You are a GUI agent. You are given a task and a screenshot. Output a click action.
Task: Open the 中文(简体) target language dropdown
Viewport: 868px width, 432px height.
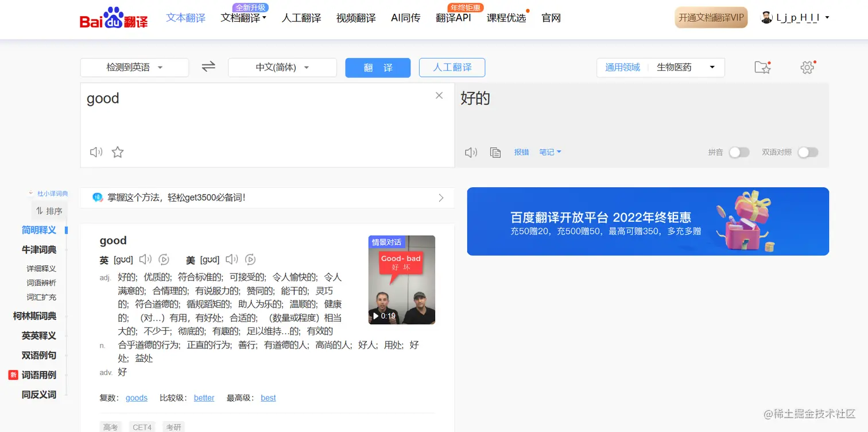282,67
